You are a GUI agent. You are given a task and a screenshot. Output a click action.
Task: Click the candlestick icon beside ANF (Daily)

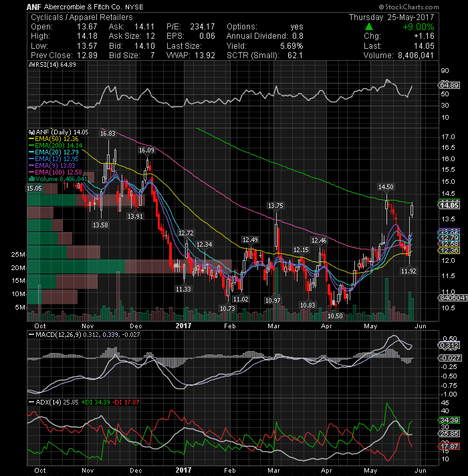[32, 132]
